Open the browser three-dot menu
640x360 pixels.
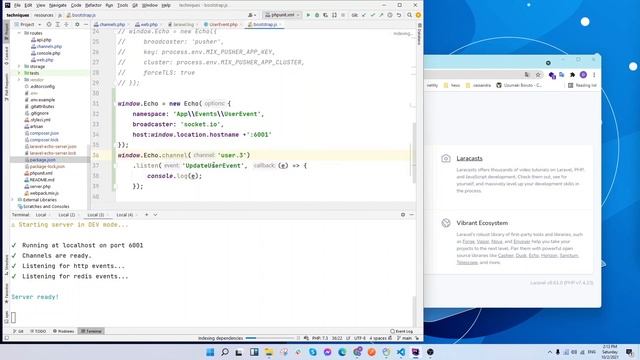[x=594, y=75]
